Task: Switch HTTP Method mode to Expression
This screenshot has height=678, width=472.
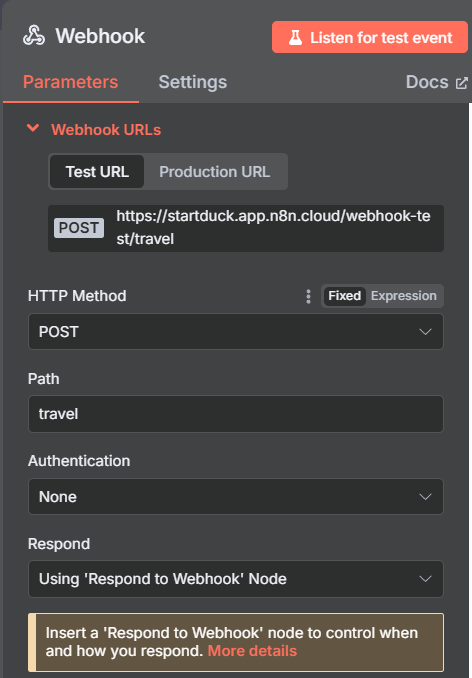Action: [404, 296]
